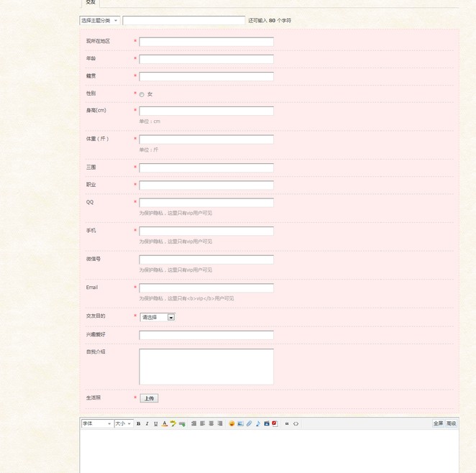Click the insert image icon

click(240, 423)
